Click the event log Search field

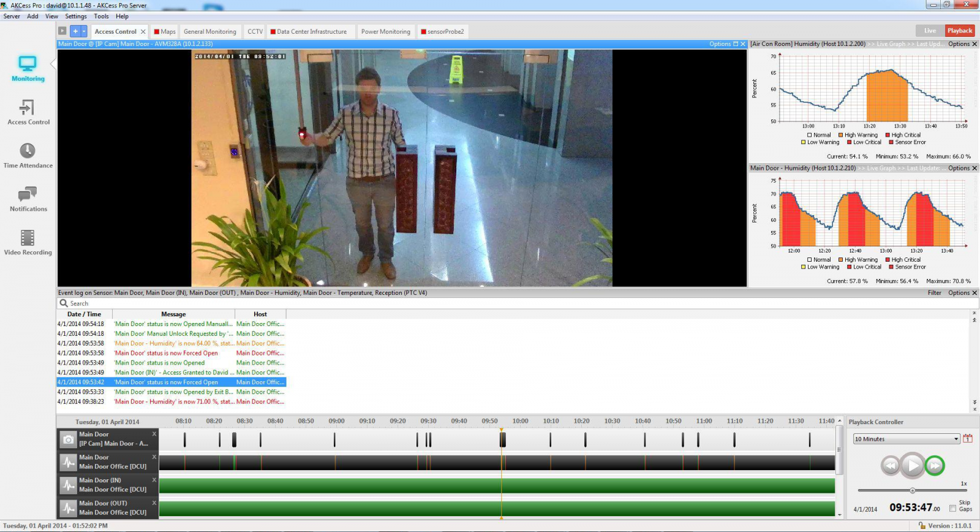tap(184, 303)
